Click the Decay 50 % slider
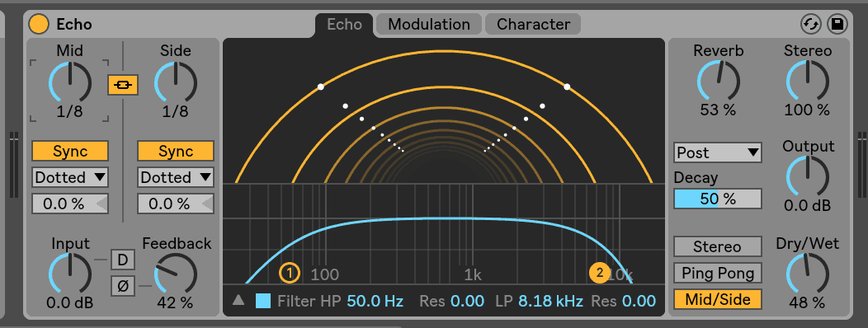This screenshot has height=328, width=868. point(718,199)
